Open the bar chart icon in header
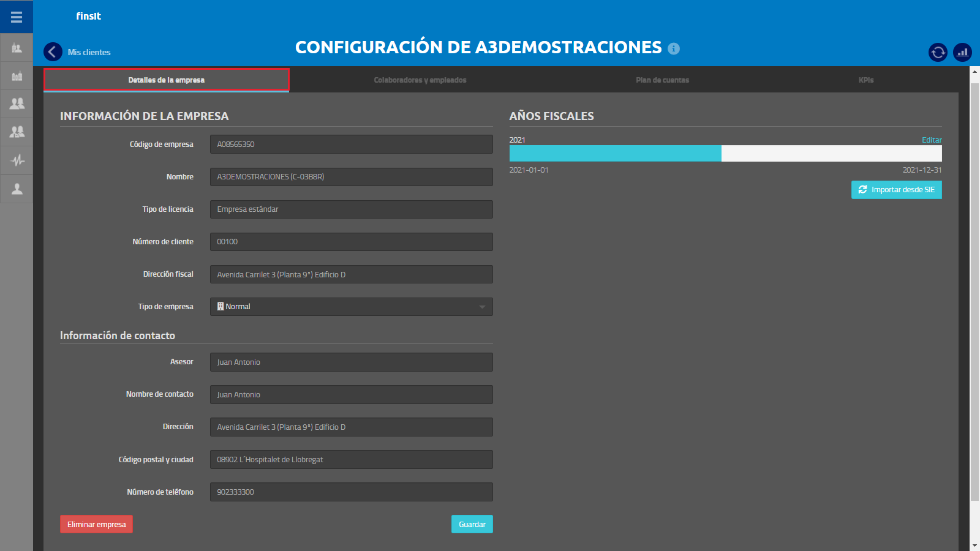 [x=962, y=53]
